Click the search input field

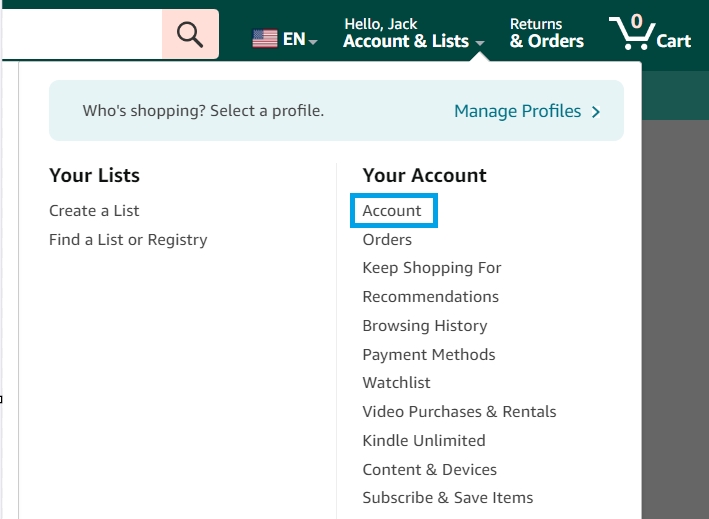[80, 35]
